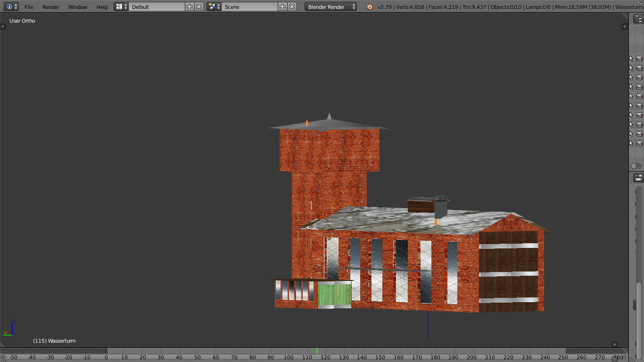The width and height of the screenshot is (644, 362).
Task: Click frame 200 on the timeline ruler
Action: click(x=471, y=357)
